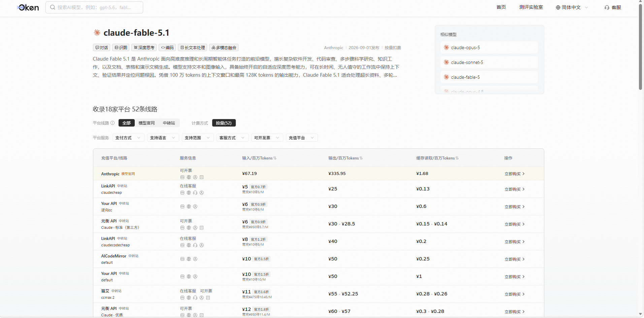Open the 支持范围 dropdown
This screenshot has width=644, height=318.
(x=197, y=138)
